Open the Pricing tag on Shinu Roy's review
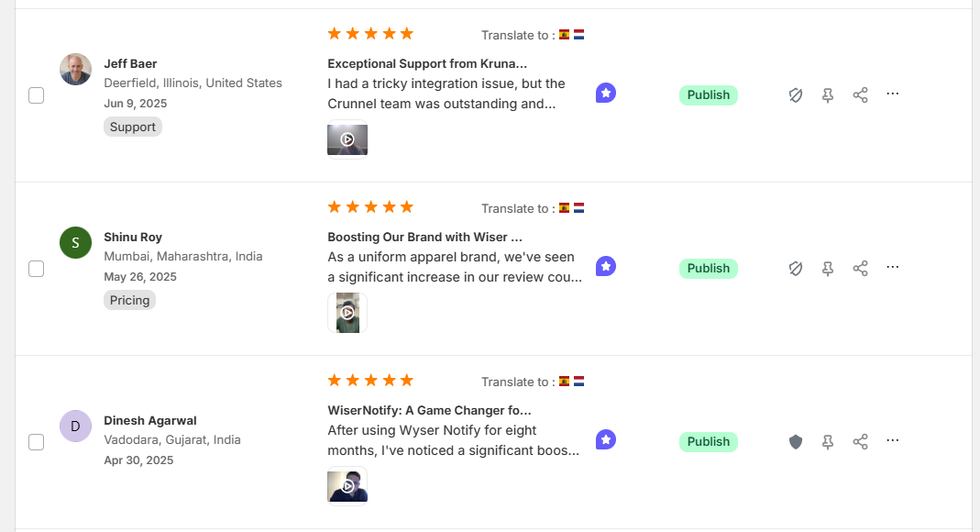The image size is (980, 532). click(x=129, y=300)
